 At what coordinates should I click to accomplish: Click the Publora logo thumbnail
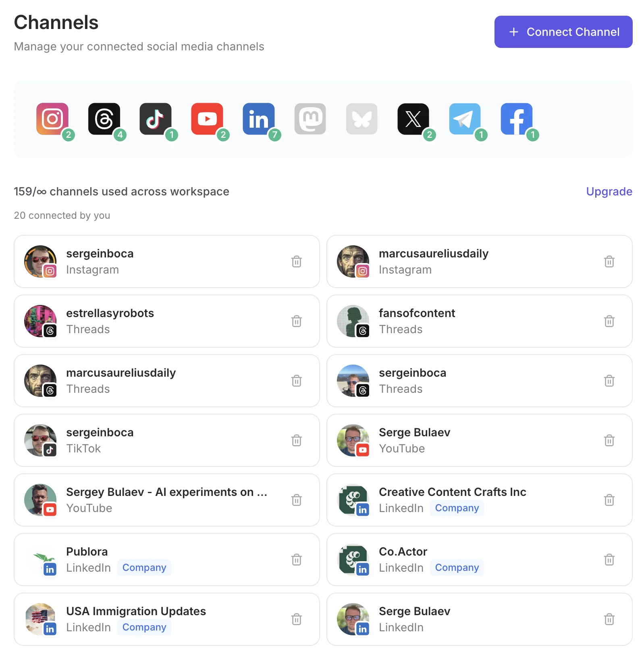(40, 560)
